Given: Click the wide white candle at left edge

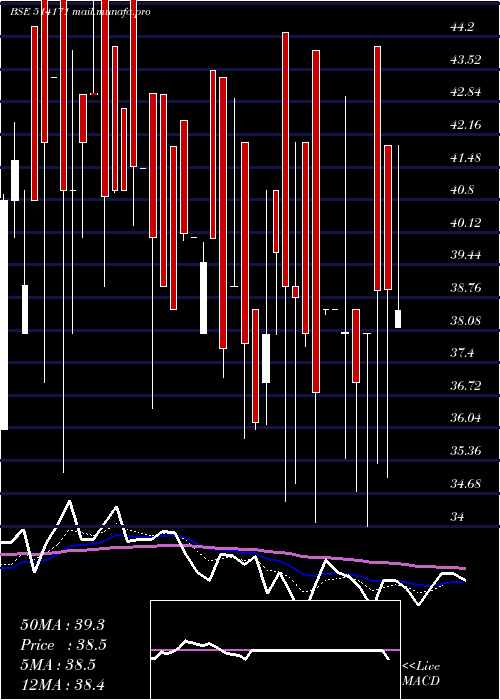Looking at the screenshot, I should pyautogui.click(x=4, y=315).
